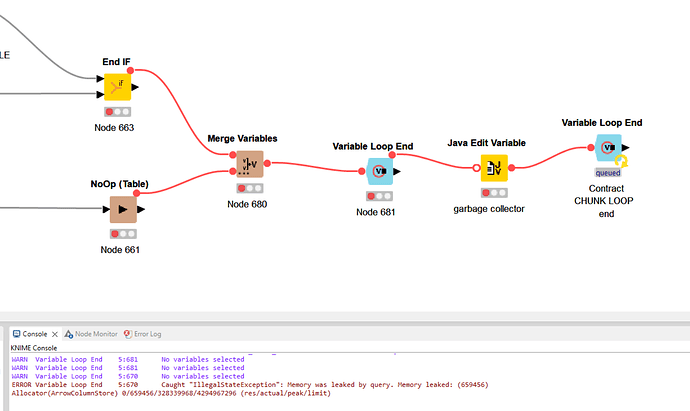Select the 'Node 663' label
Screen dimensions: 690x411
pyautogui.click(x=114, y=128)
